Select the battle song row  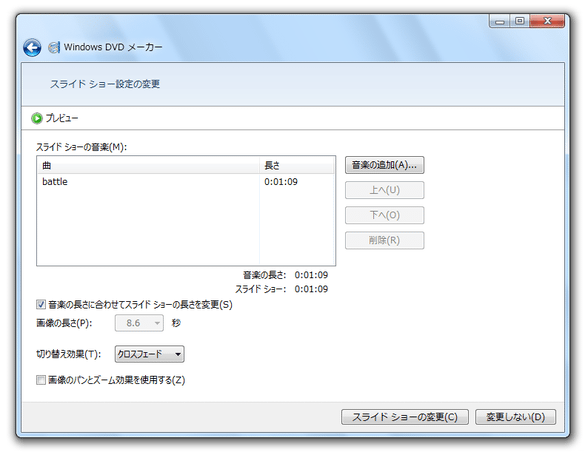(186, 182)
